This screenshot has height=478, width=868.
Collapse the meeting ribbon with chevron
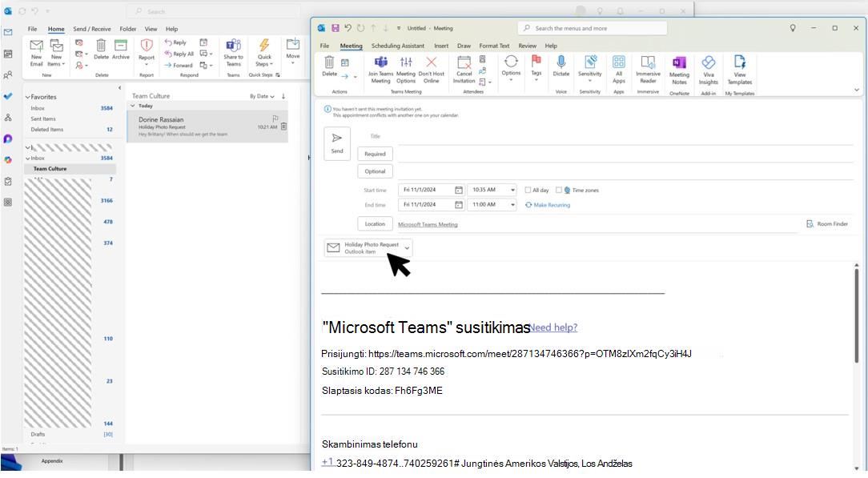[856, 90]
